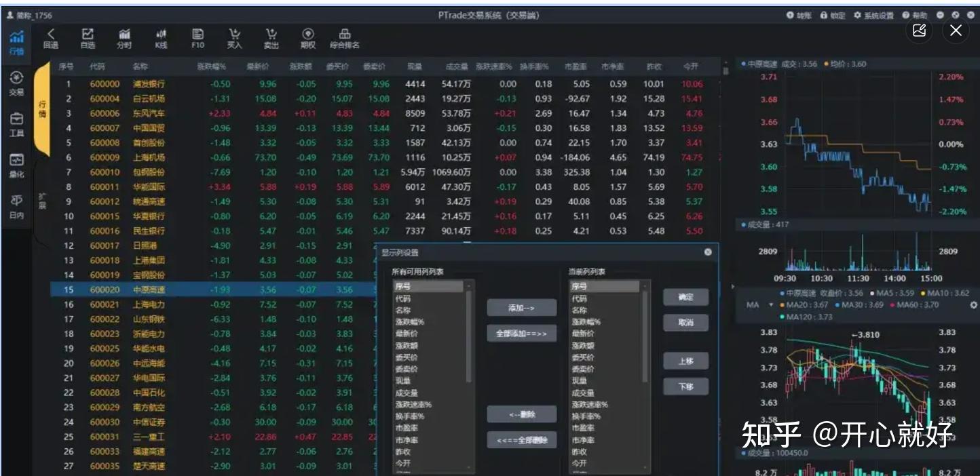Open the K线 (candlestick chart) view
This screenshot has width=980, height=476.
(161, 39)
